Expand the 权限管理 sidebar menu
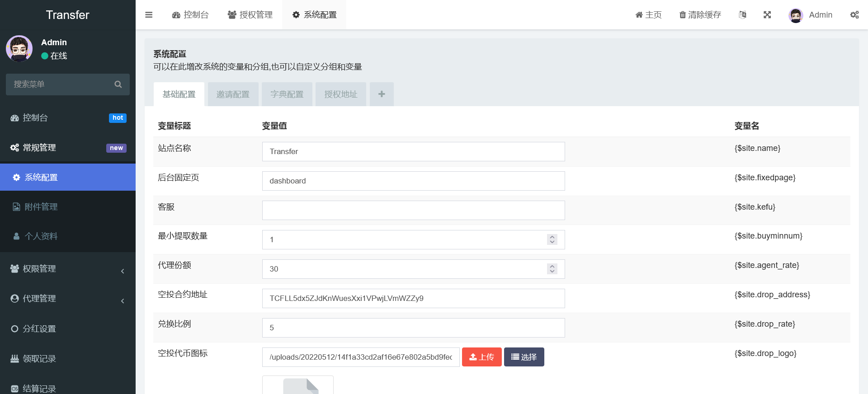This screenshot has width=868, height=394. pos(68,269)
